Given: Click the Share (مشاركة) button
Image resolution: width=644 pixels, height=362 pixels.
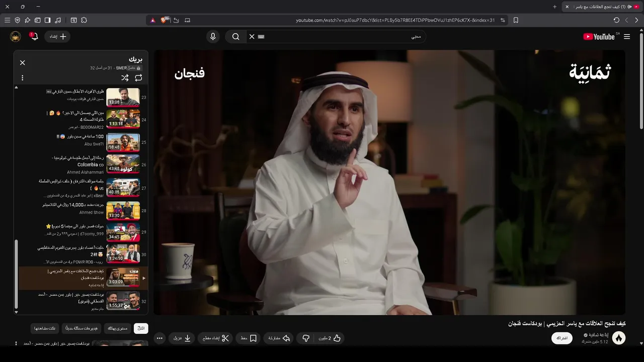Looking at the screenshot, I should (x=279, y=338).
